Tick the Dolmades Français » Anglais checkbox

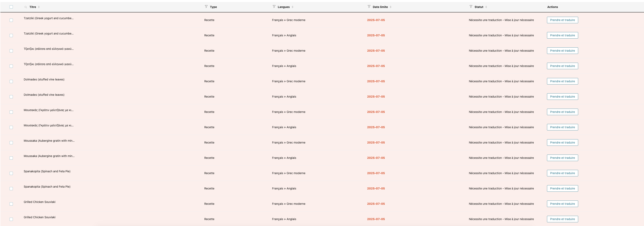(11, 97)
